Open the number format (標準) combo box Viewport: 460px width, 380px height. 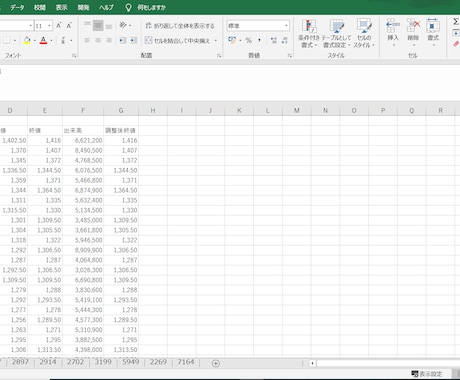coord(258,26)
